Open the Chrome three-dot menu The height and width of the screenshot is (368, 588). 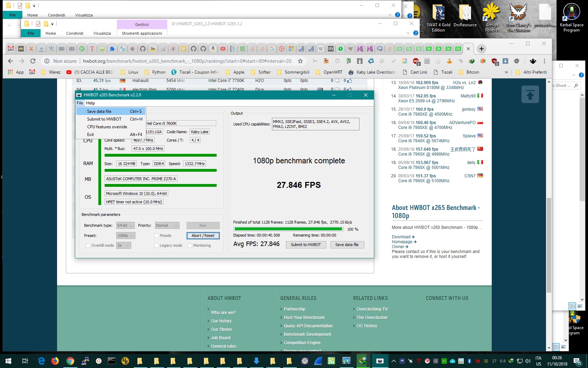[544, 61]
